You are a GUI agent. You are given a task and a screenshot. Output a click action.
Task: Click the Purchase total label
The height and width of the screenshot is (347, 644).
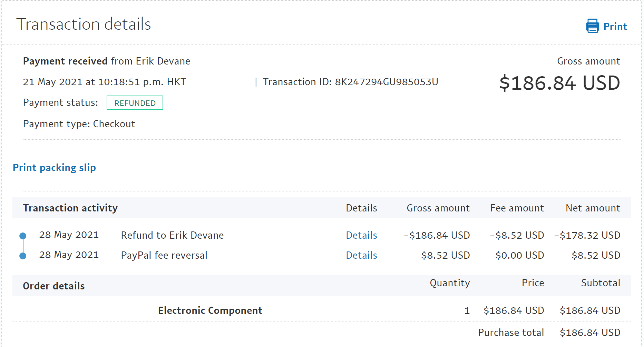pyautogui.click(x=511, y=333)
